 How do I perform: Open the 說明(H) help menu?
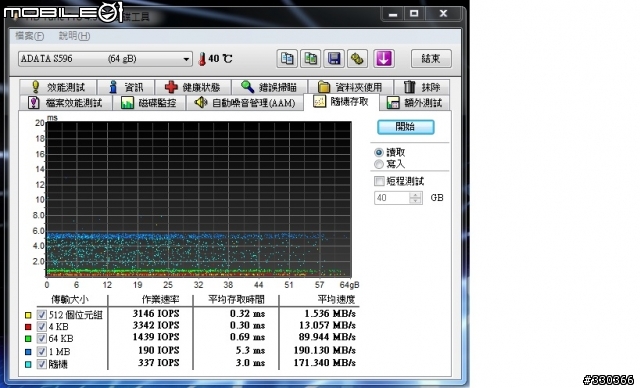click(74, 36)
